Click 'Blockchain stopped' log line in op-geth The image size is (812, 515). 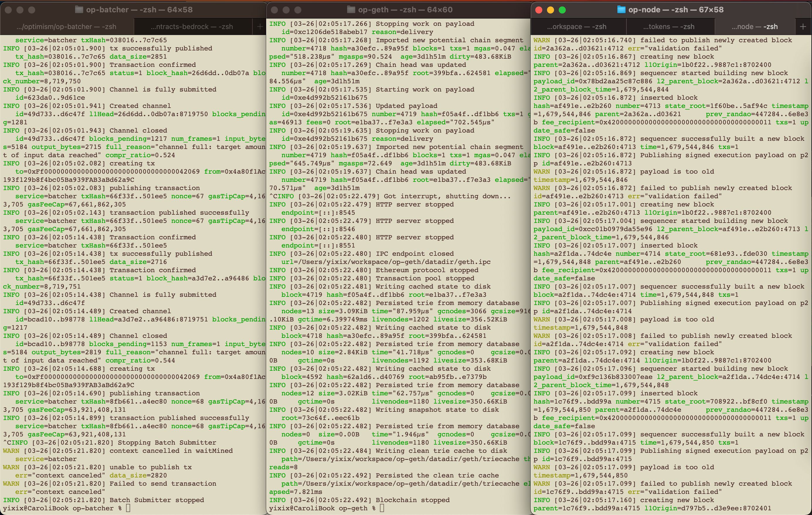pos(359,500)
